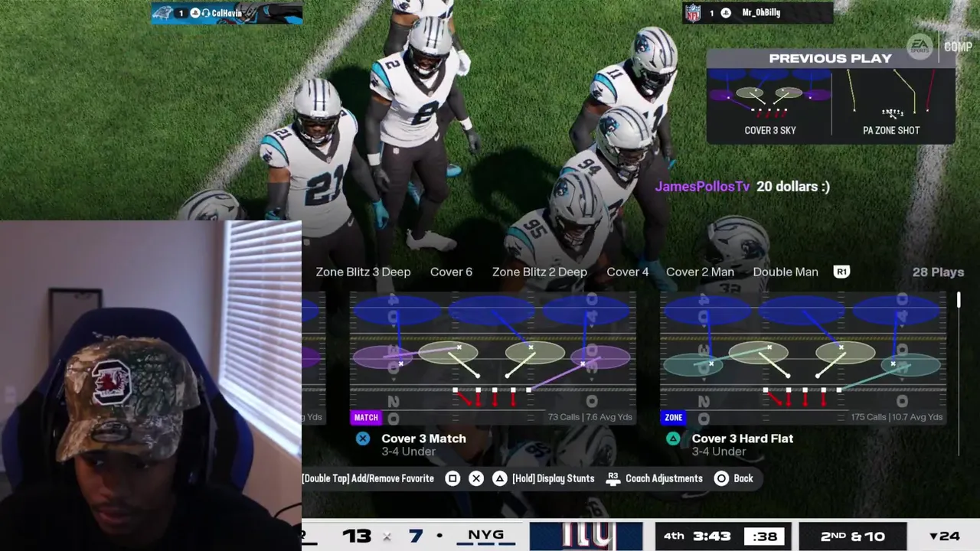Open the Zone Blitz 3 Deep tab
980x551 pixels.
tap(363, 272)
